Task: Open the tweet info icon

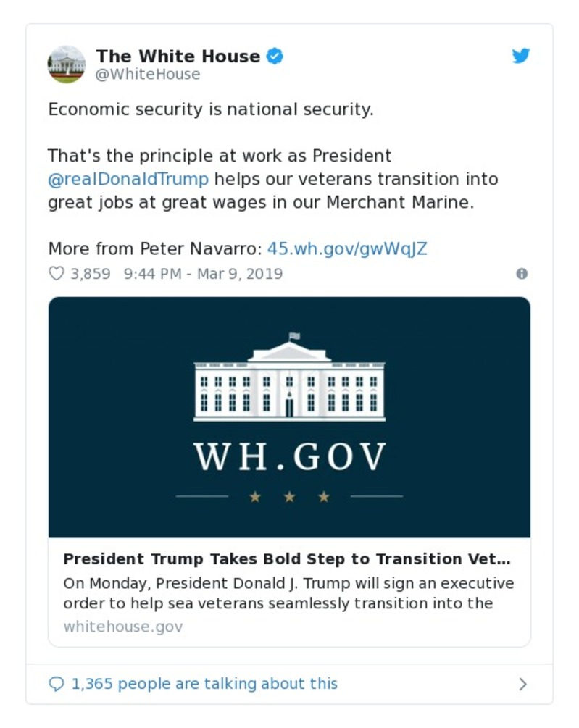Action: click(521, 275)
